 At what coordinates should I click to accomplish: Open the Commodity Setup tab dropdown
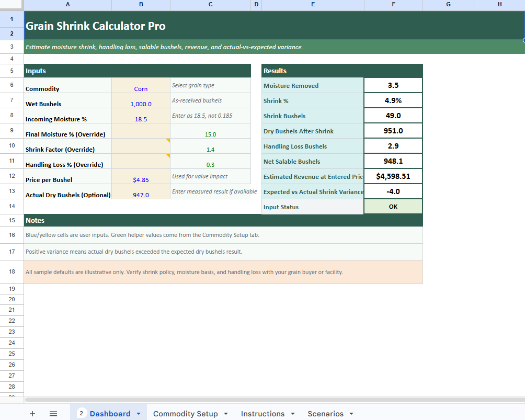[226, 413]
